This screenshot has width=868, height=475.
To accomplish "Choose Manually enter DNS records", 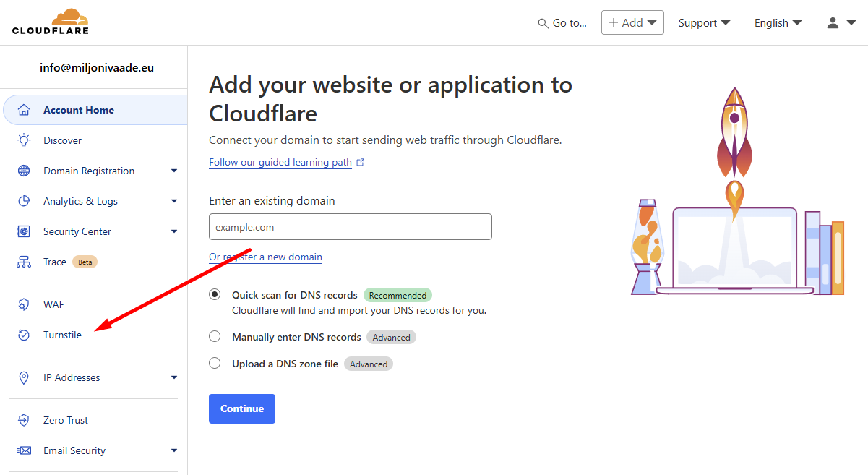I will 215,335.
